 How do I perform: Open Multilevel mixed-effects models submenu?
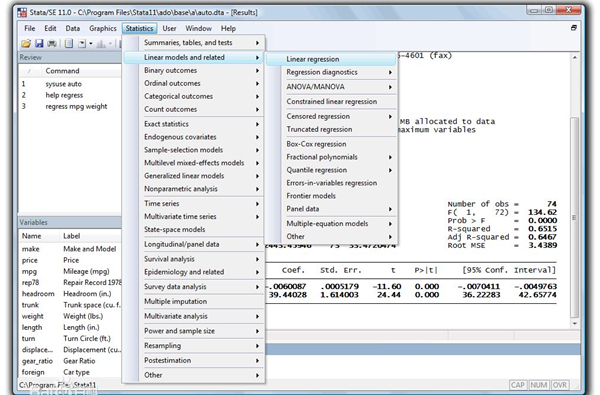click(193, 163)
